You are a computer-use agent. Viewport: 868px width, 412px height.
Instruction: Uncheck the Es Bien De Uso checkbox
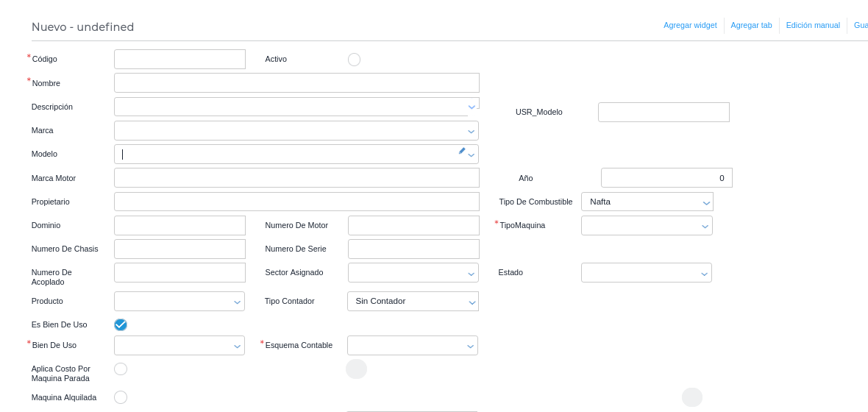pyautogui.click(x=121, y=324)
